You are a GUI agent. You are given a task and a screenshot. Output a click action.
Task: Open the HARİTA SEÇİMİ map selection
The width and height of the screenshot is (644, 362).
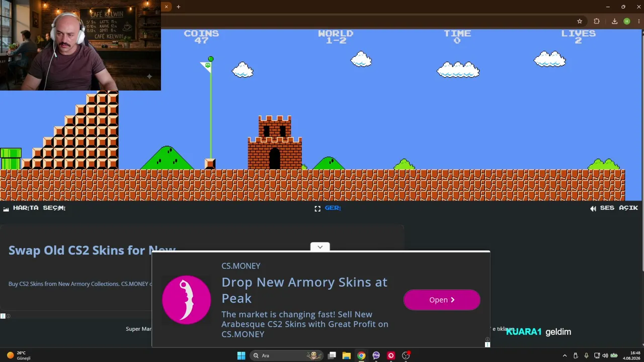coord(35,208)
